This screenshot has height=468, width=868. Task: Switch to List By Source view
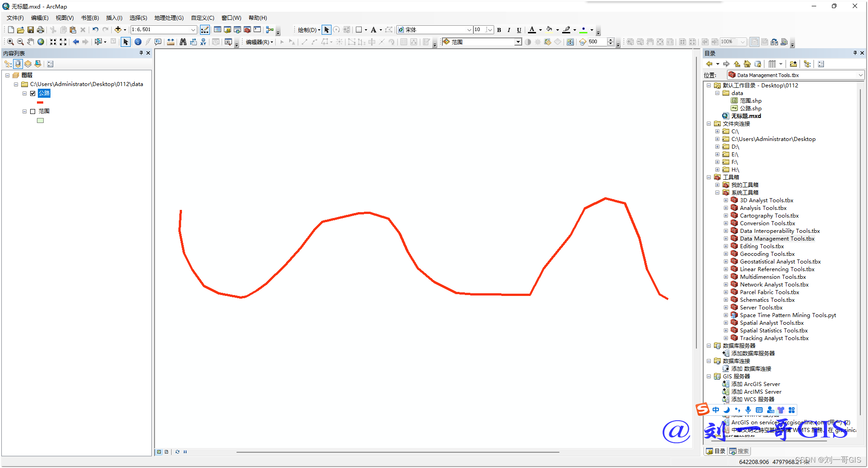18,64
